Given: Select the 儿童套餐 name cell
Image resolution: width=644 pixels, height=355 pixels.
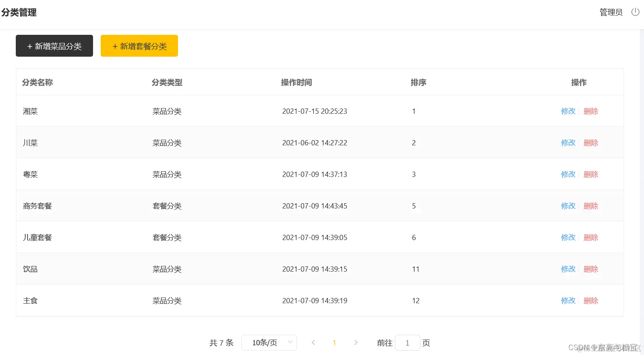Looking at the screenshot, I should (37, 237).
